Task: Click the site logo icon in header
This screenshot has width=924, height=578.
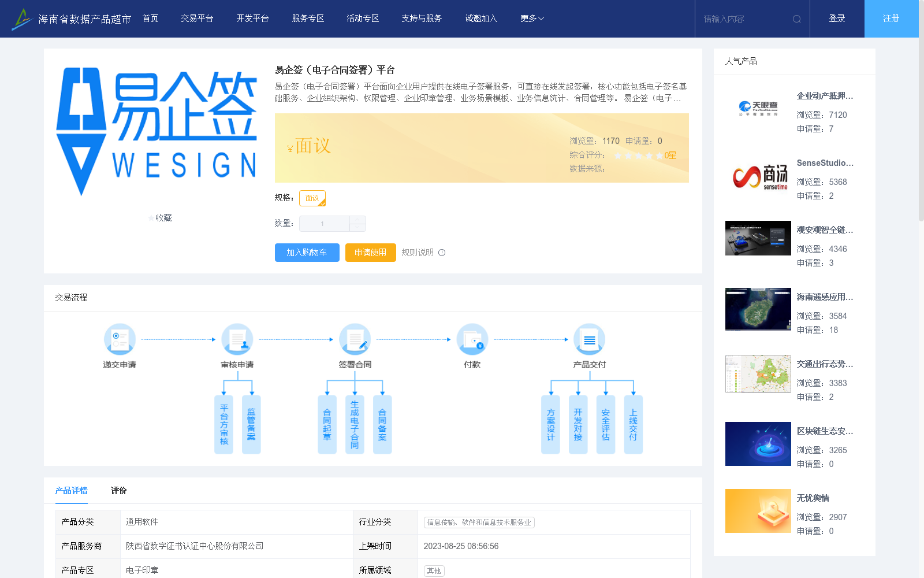Action: [22, 19]
